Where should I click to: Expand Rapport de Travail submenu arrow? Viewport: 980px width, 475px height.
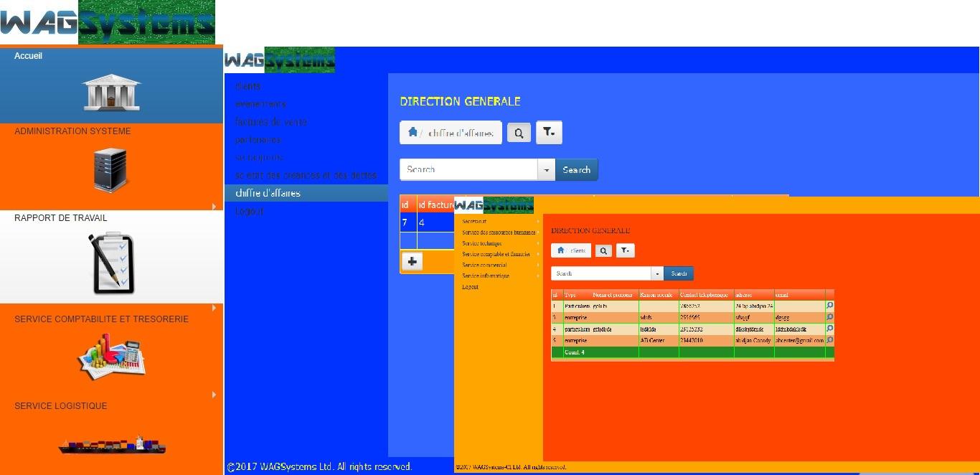click(x=214, y=308)
